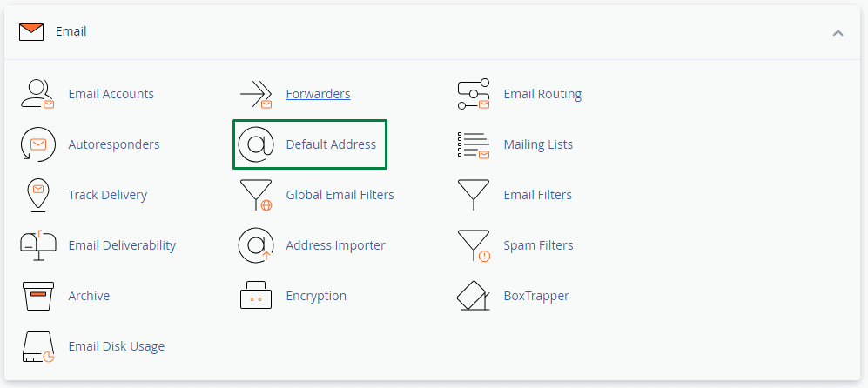Screen dimensions: 868x388
Task: Click the Global Email Filters funnel icon
Action: pos(256,196)
